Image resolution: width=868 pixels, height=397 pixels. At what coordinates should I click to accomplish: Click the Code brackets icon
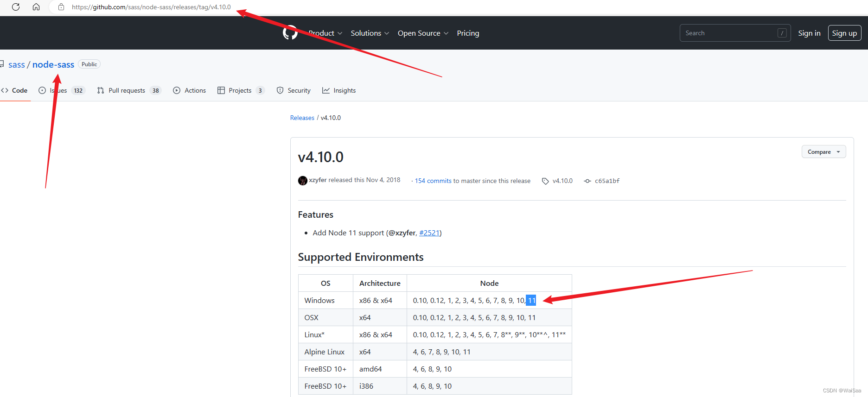[5, 90]
